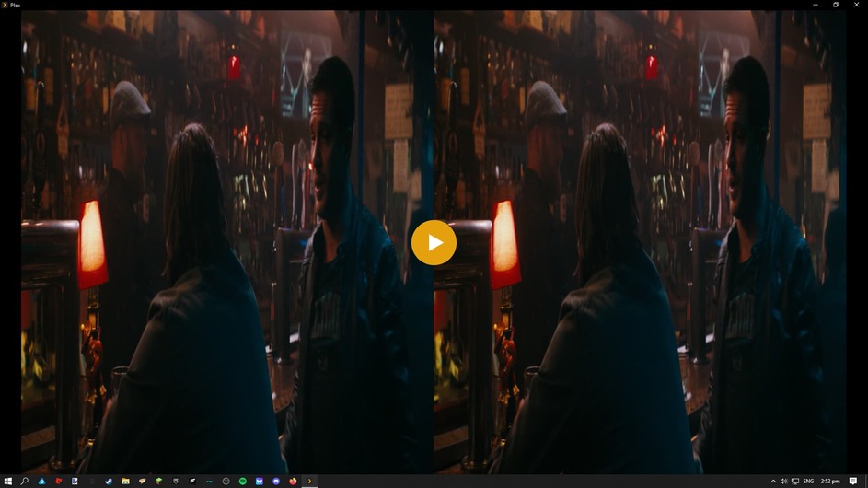The image size is (868, 488).
Task: Open the tan bird app in taskbar
Action: [x=143, y=482]
